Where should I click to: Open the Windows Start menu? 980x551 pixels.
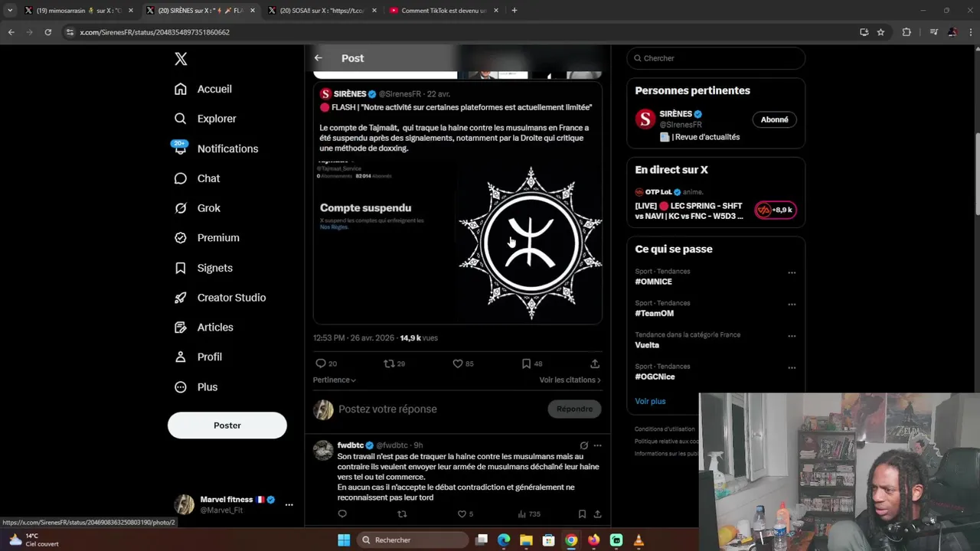(x=344, y=540)
